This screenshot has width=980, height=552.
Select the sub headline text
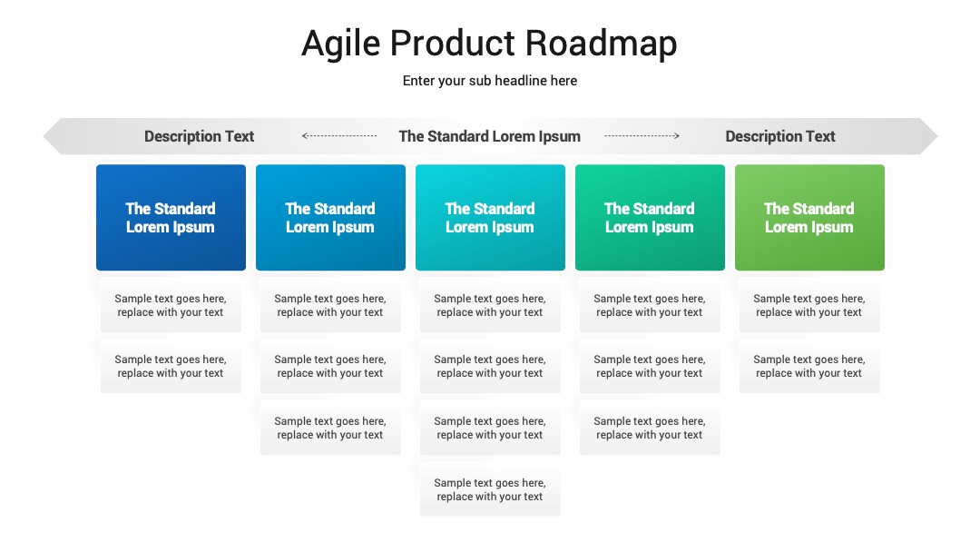click(x=489, y=81)
